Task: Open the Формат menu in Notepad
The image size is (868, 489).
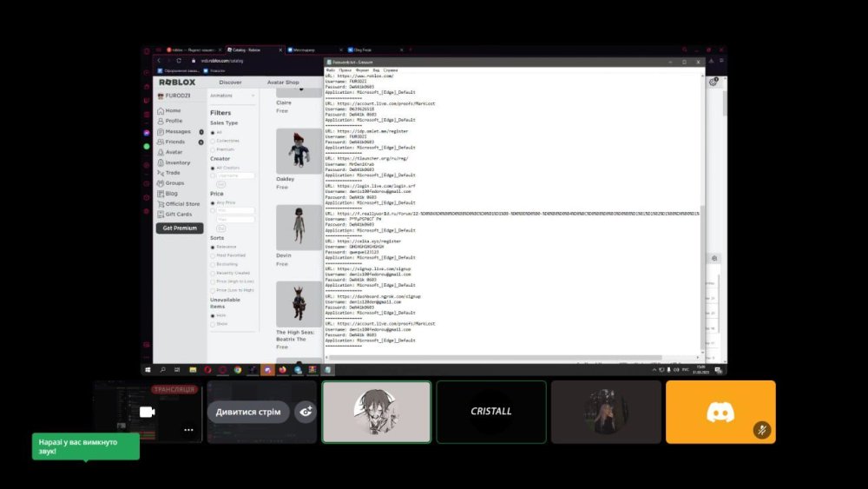Action: [363, 70]
